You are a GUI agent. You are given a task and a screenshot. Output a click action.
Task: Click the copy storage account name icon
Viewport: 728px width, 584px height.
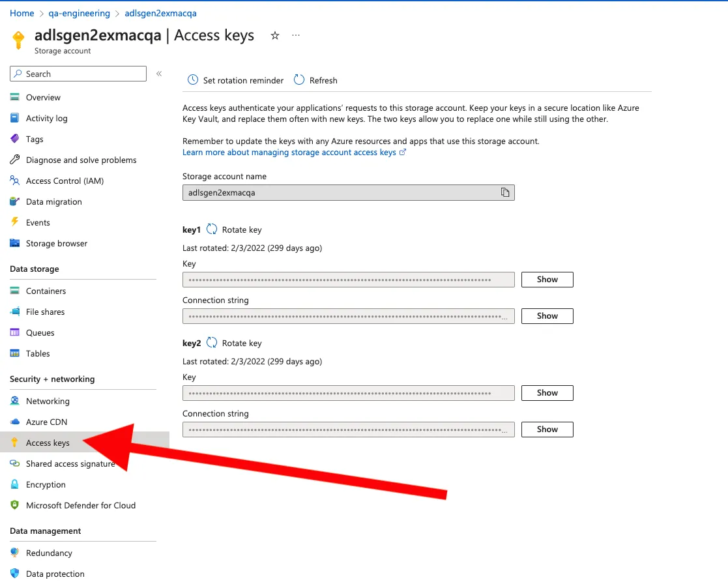click(x=504, y=192)
